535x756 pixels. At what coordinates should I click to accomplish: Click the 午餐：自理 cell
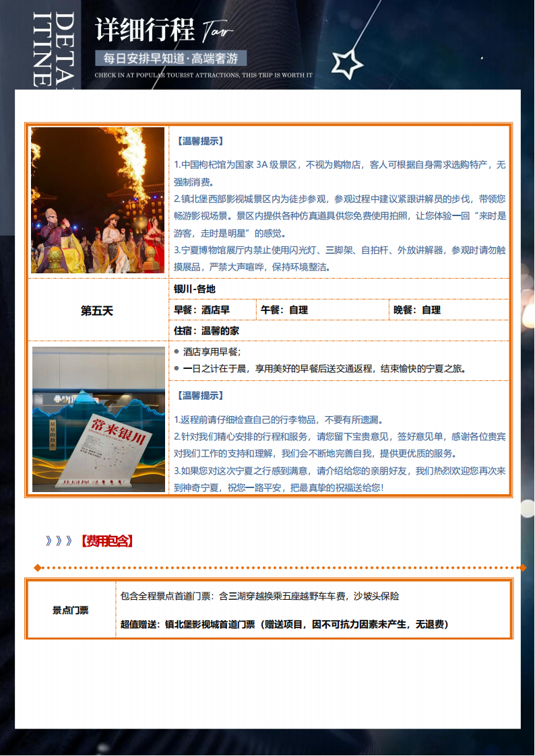322,310
